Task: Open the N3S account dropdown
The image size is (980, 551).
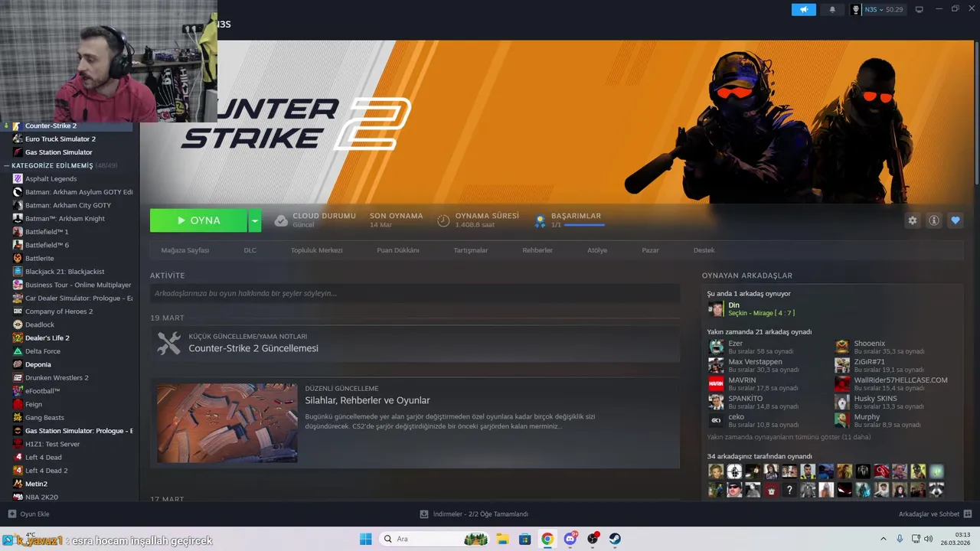Action: click(877, 9)
